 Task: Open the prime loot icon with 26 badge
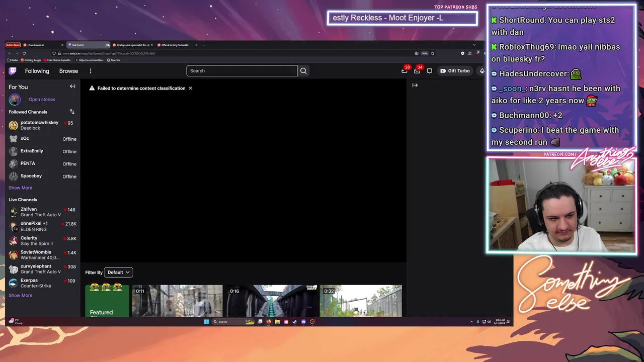tap(405, 70)
